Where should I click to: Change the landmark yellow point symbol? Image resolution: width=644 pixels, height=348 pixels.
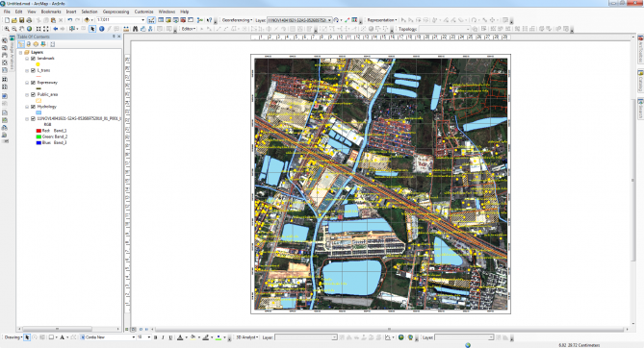coord(38,64)
